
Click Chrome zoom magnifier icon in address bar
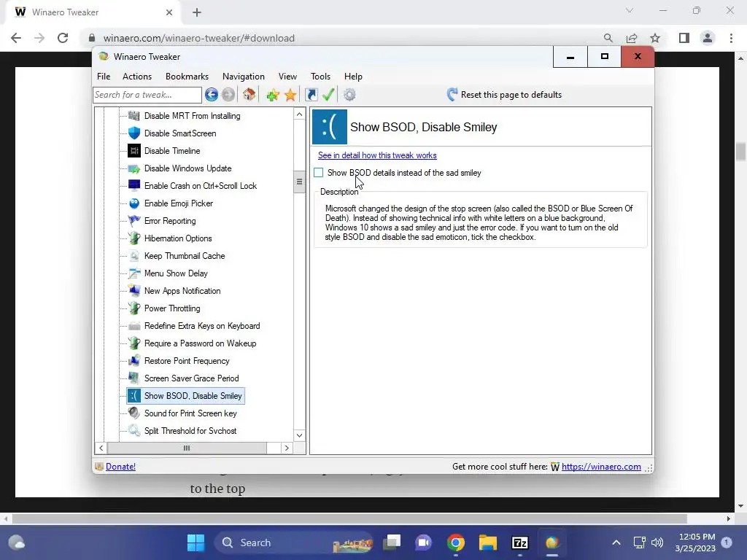[608, 38]
